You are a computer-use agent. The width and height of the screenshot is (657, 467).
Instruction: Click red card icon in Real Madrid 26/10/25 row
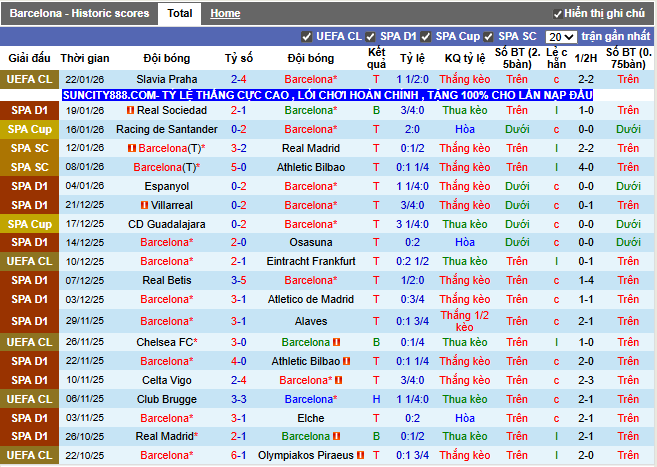pos(336,436)
